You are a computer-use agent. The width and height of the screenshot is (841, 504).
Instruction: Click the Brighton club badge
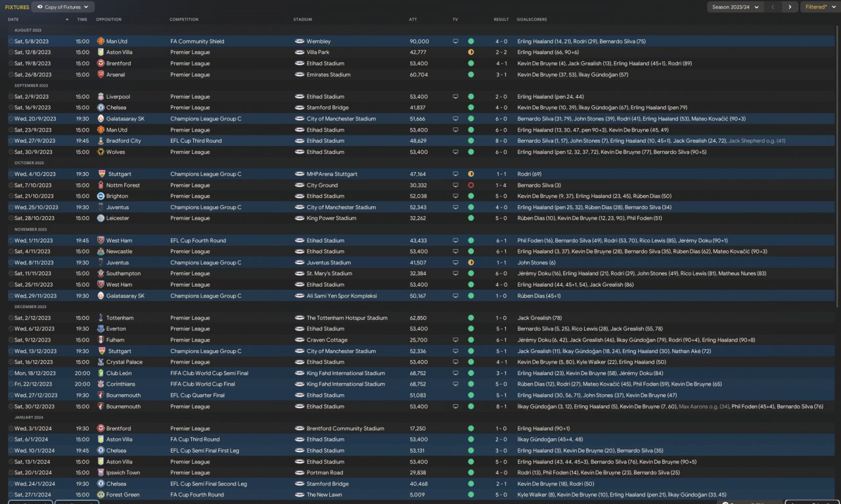pyautogui.click(x=101, y=196)
